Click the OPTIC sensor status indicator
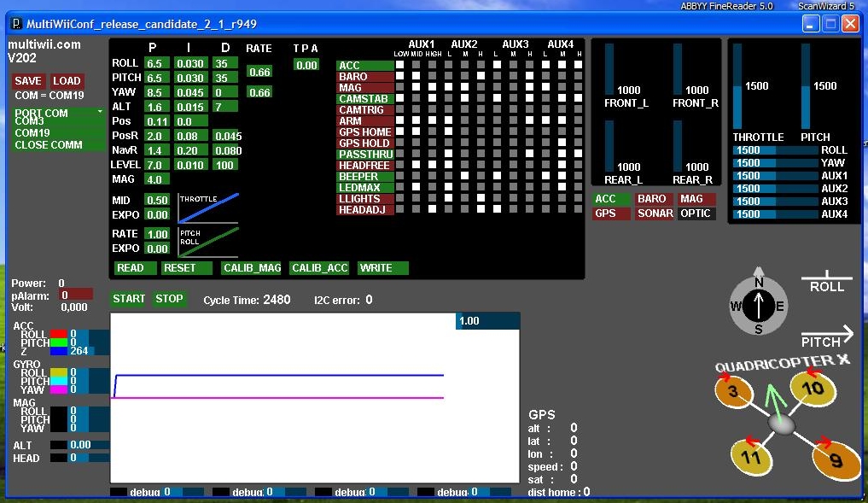Screen dimensions: 868x503 point(696,213)
